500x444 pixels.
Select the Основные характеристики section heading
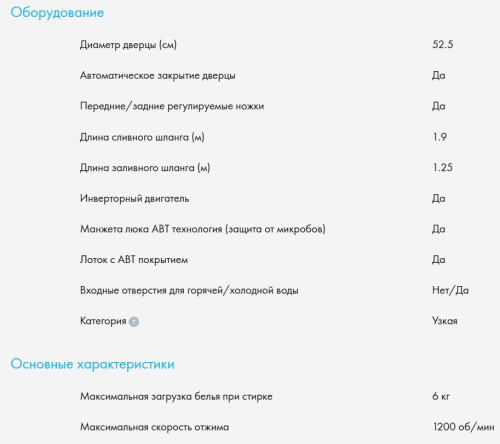[x=92, y=364]
